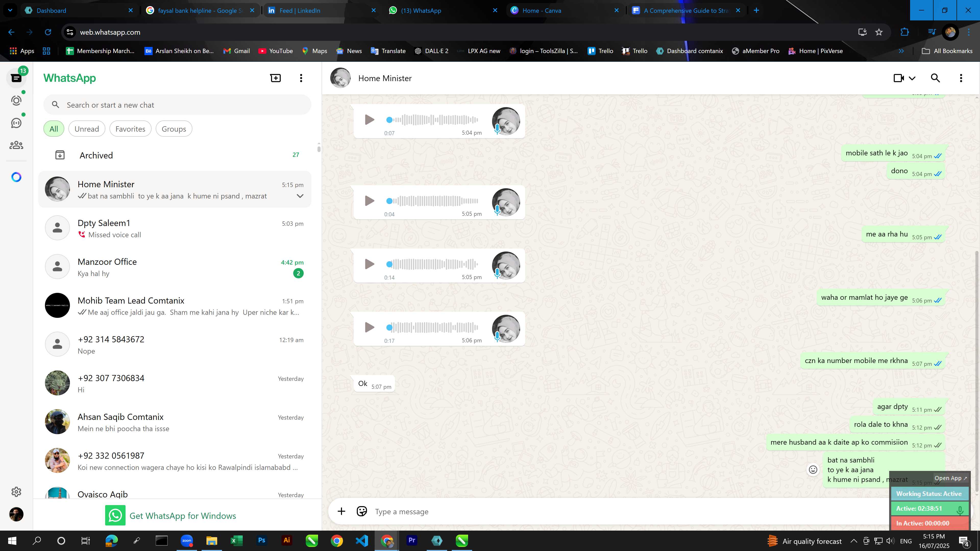
Task: Play the 0:07 voice message
Action: pyautogui.click(x=369, y=119)
